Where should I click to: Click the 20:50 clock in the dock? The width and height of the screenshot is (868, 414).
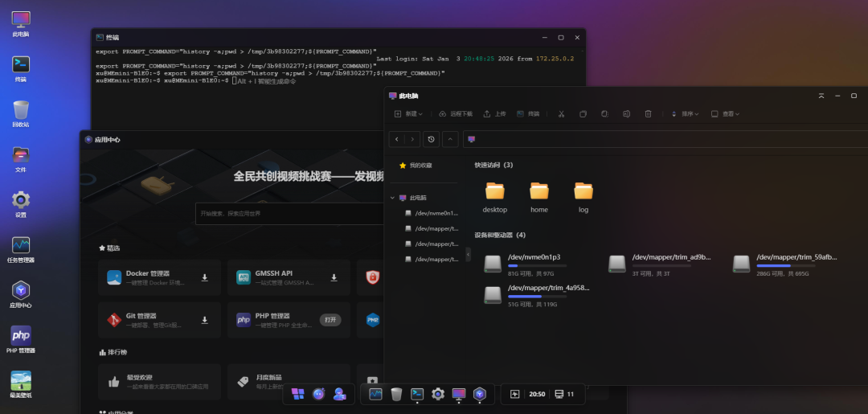click(537, 395)
